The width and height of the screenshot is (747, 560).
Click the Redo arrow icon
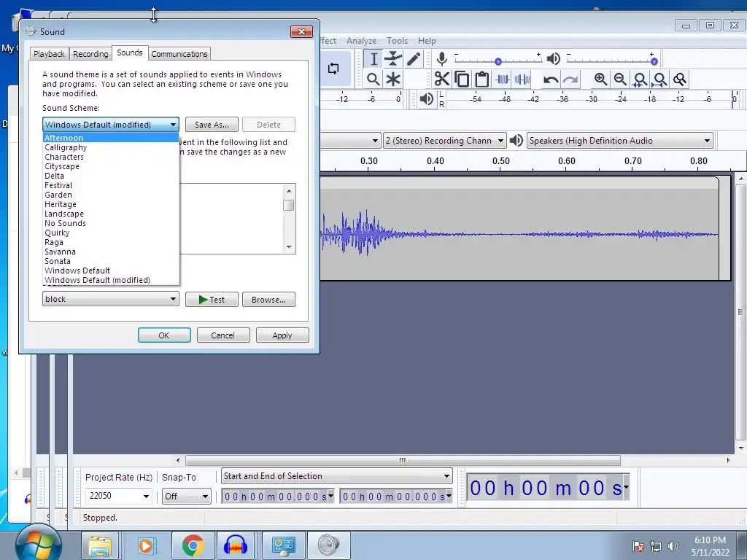pyautogui.click(x=570, y=79)
